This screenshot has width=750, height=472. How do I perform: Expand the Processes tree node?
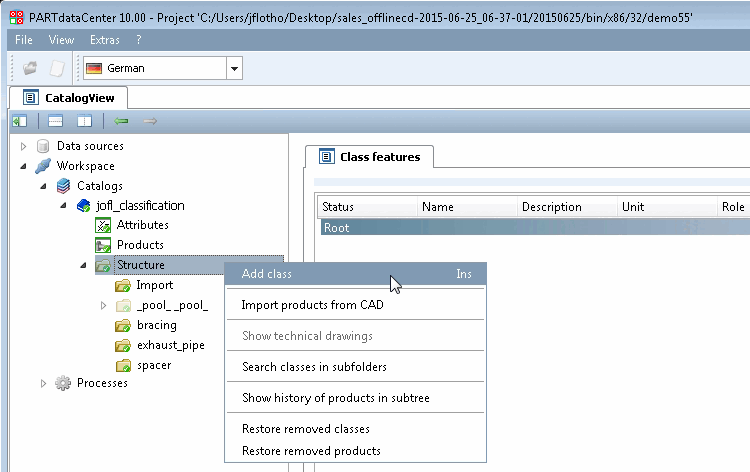coord(43,383)
